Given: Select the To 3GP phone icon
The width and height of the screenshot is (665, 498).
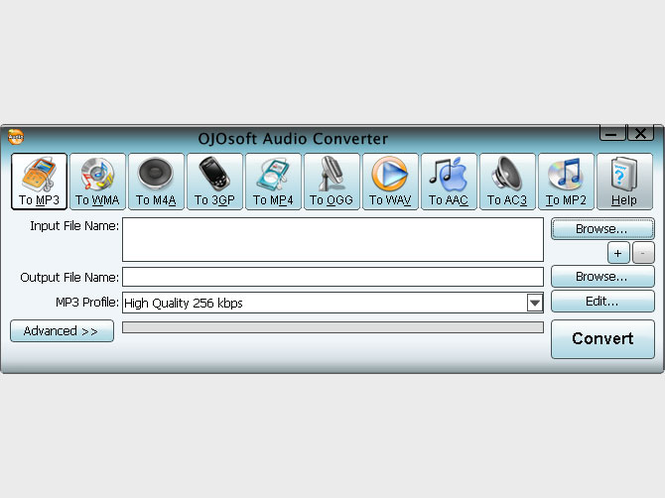Looking at the screenshot, I should (215, 182).
